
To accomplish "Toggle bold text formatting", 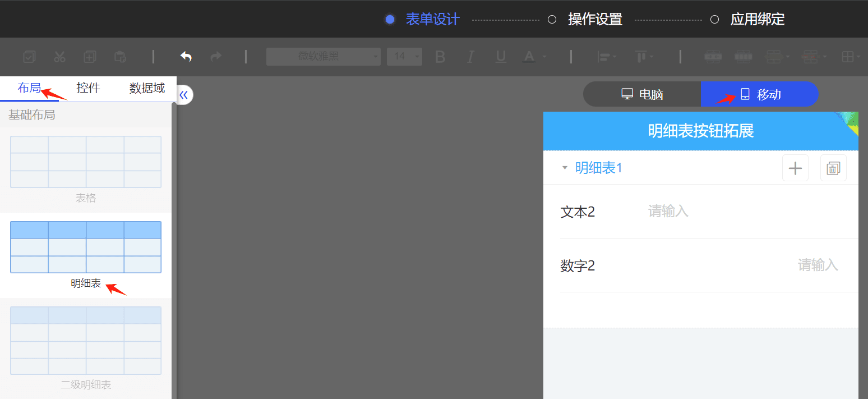I will (x=440, y=57).
